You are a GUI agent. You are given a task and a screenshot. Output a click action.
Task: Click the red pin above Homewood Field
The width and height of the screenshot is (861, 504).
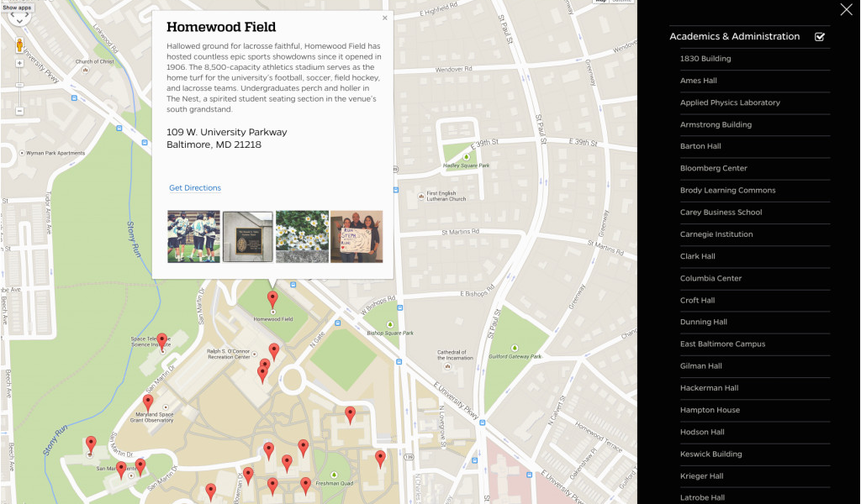pyautogui.click(x=272, y=299)
